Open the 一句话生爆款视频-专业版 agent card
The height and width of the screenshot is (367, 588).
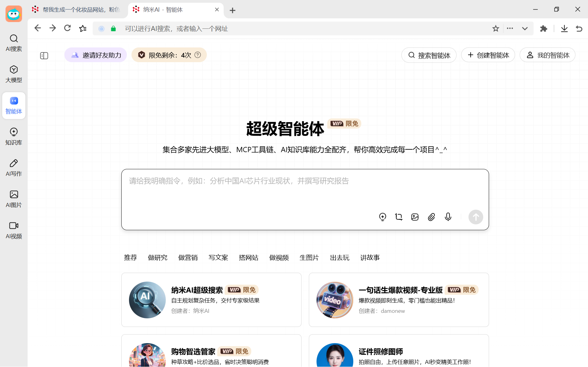point(399,300)
